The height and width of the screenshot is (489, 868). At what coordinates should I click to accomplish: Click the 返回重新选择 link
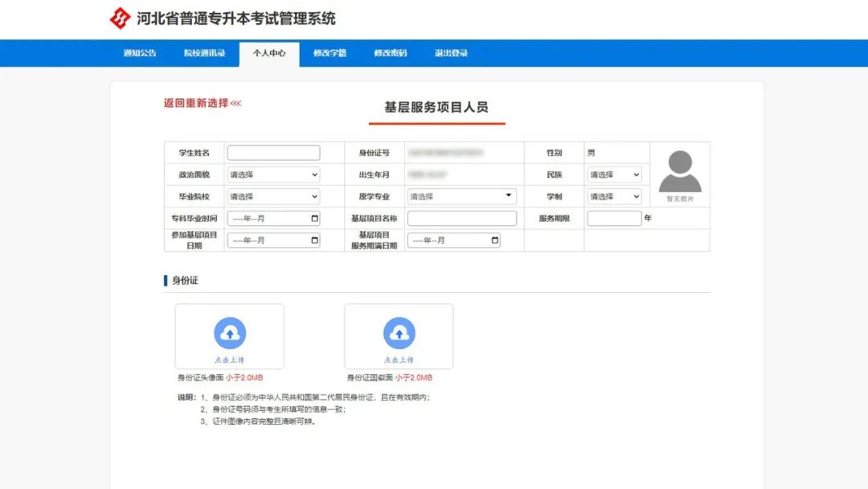point(196,104)
